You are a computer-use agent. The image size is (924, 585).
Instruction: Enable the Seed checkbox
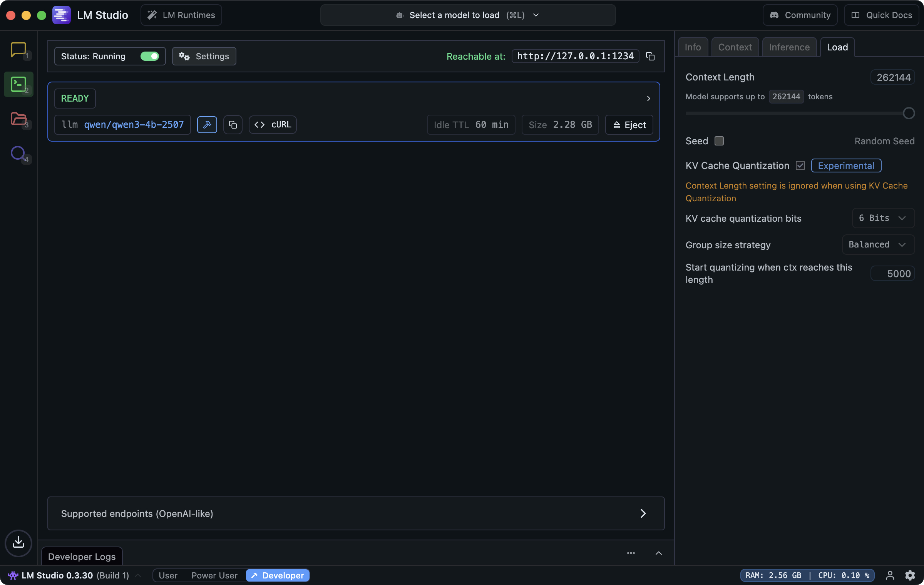point(719,141)
